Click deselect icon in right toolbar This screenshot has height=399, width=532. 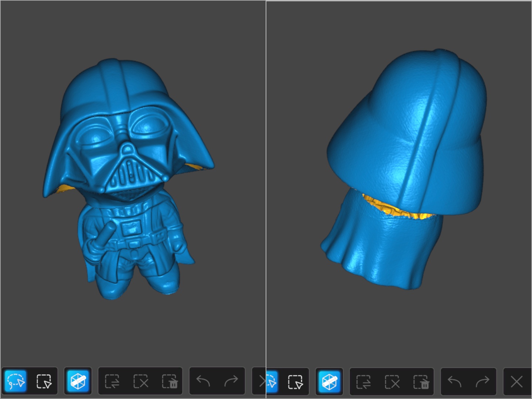click(x=392, y=382)
